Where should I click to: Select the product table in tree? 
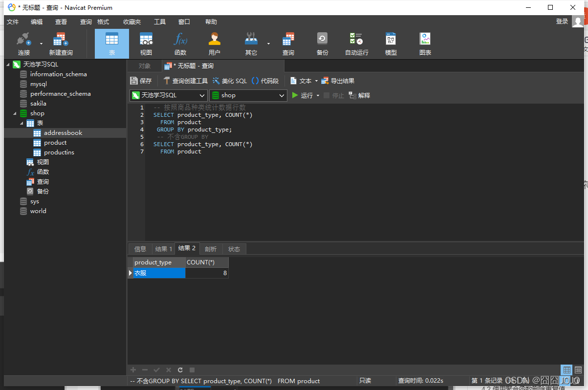pyautogui.click(x=55, y=143)
